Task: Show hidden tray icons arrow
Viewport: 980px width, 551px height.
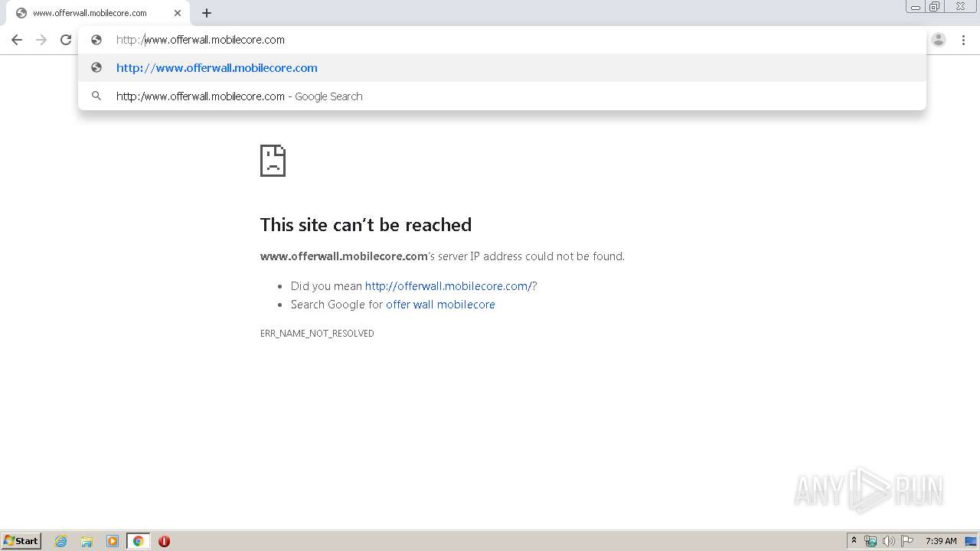Action: click(854, 541)
